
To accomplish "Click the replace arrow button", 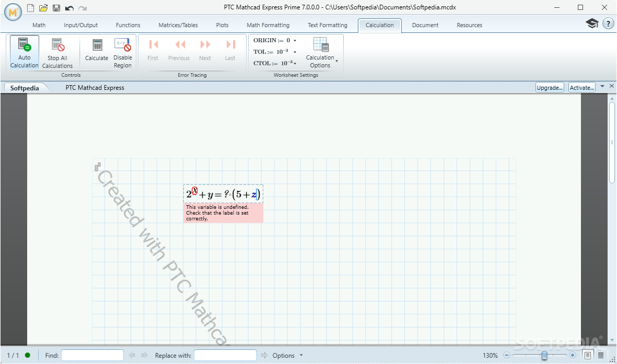I will point(264,355).
